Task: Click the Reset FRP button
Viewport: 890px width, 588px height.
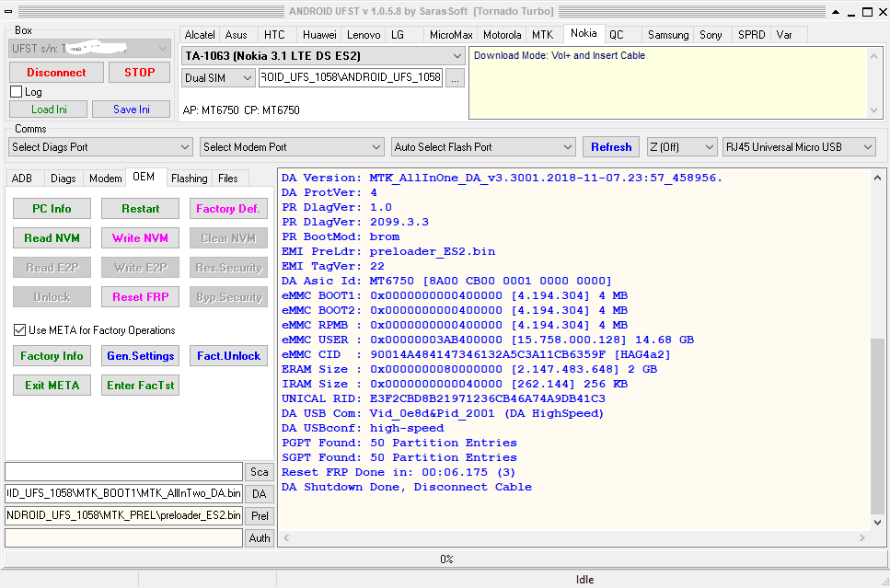Action: [x=140, y=297]
